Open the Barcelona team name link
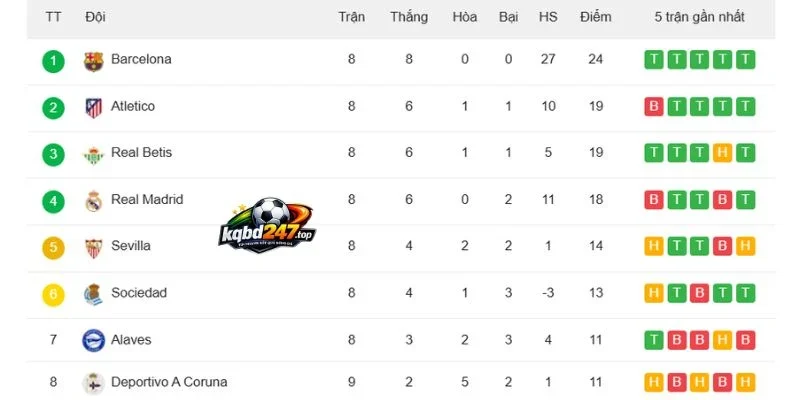The width and height of the screenshot is (800, 400). pos(141,59)
